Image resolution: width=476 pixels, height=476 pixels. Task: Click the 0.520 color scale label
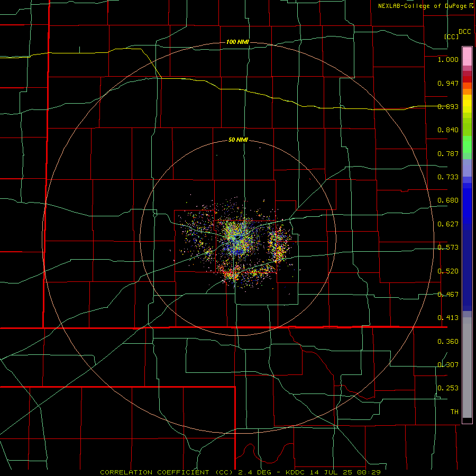448,271
